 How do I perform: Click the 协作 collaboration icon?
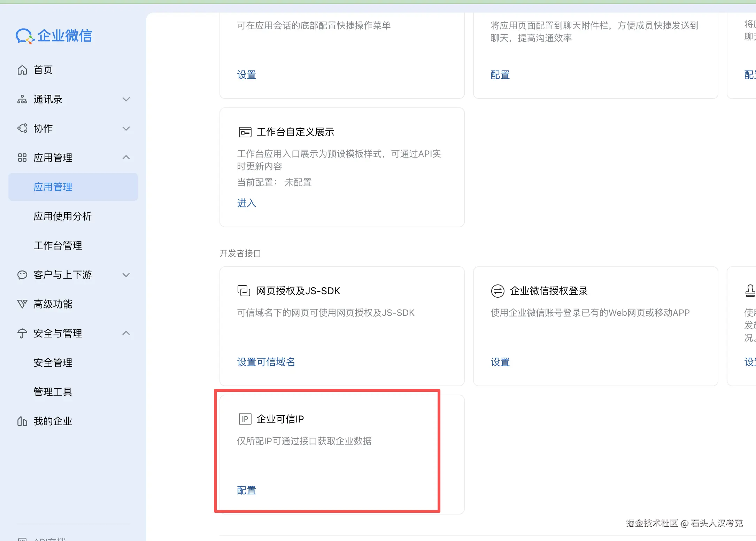click(x=22, y=128)
